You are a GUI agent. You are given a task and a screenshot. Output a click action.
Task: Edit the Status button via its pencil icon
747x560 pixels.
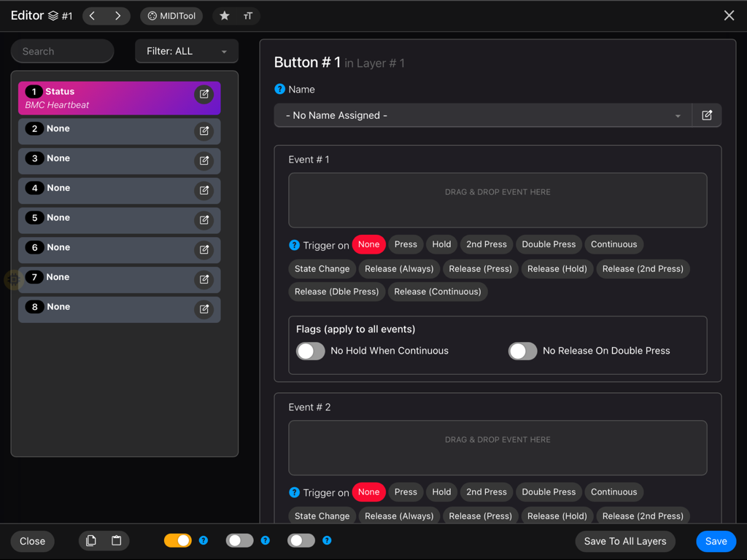point(204,94)
